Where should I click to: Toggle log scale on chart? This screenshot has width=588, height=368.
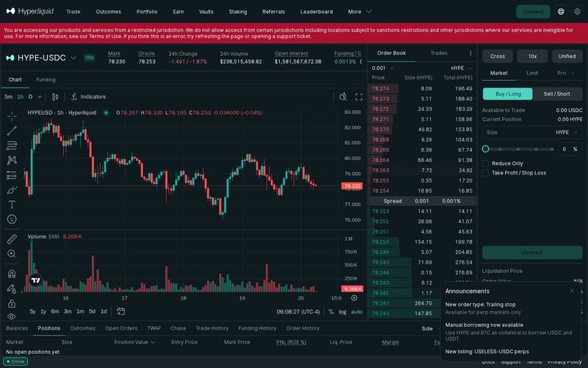click(x=343, y=311)
